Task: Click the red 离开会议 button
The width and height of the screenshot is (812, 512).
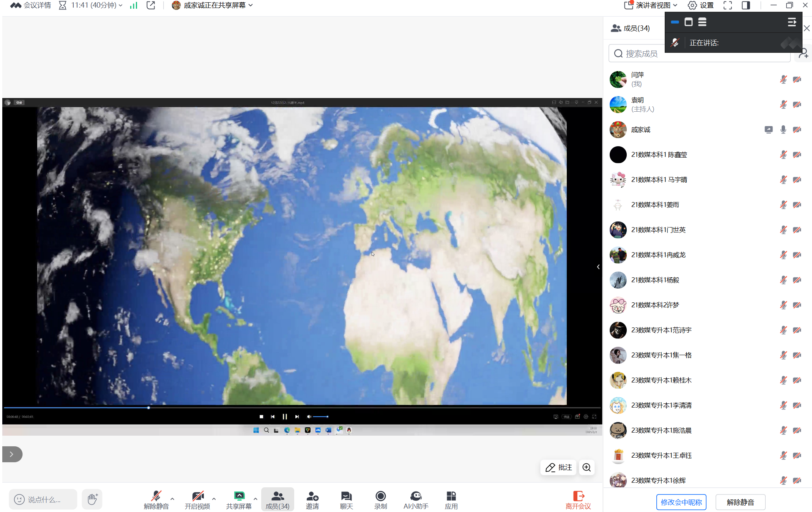Action: (578, 499)
